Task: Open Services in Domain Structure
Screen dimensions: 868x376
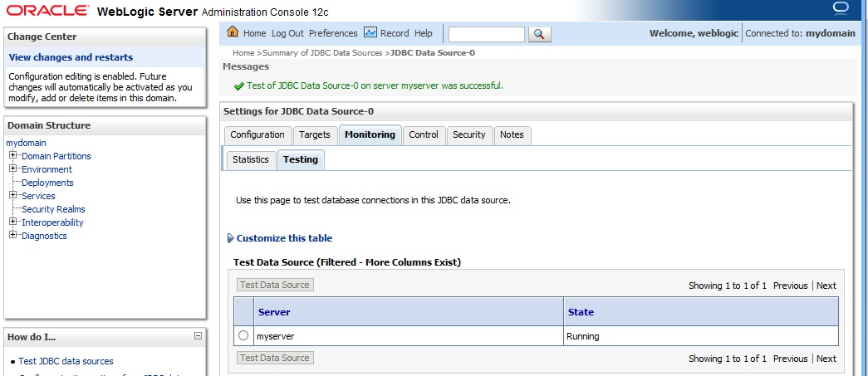Action: [x=38, y=196]
